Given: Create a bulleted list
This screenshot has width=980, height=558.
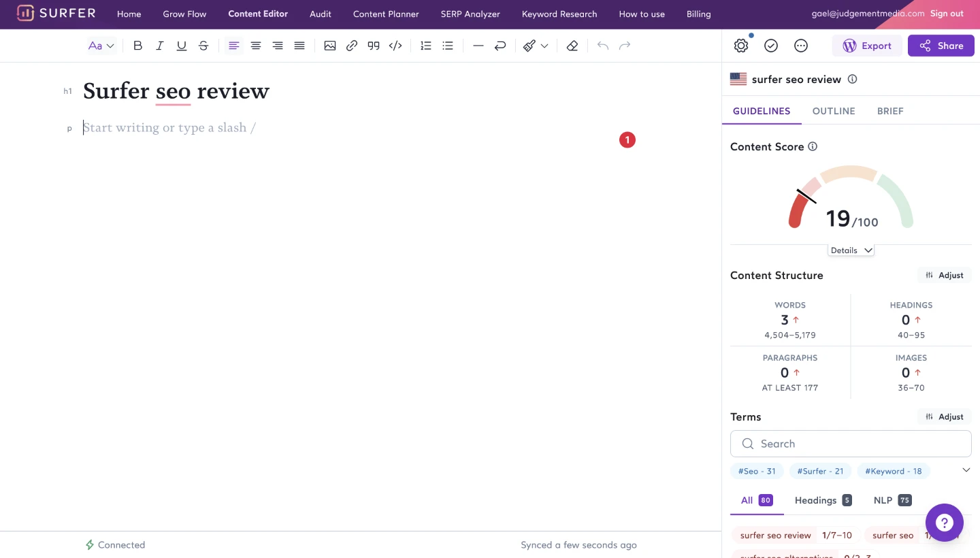Looking at the screenshot, I should pyautogui.click(x=448, y=46).
